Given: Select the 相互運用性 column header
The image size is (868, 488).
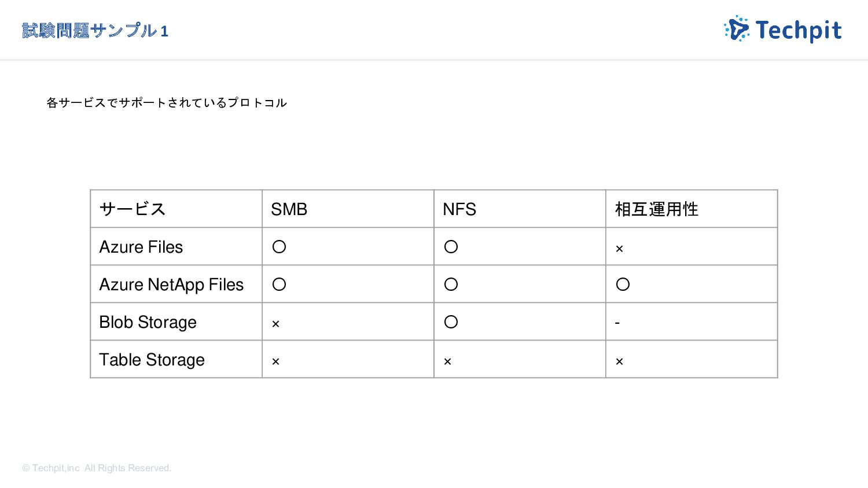Looking at the screenshot, I should pyautogui.click(x=656, y=209).
